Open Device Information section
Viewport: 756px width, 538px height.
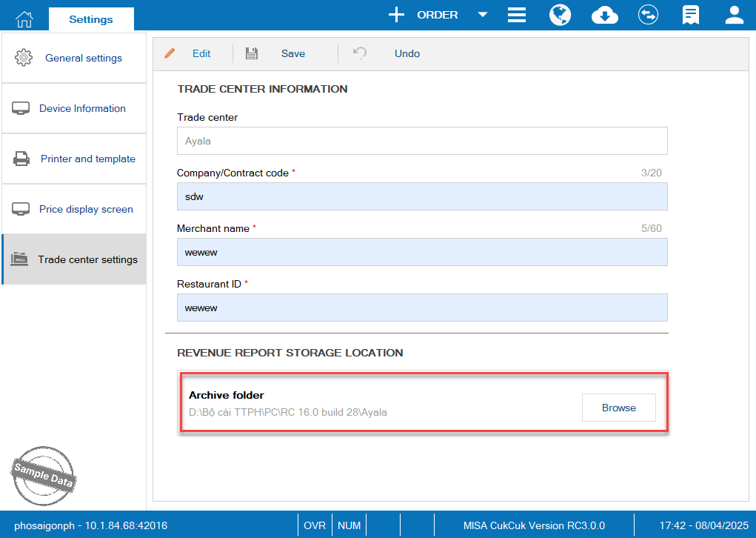click(74, 109)
